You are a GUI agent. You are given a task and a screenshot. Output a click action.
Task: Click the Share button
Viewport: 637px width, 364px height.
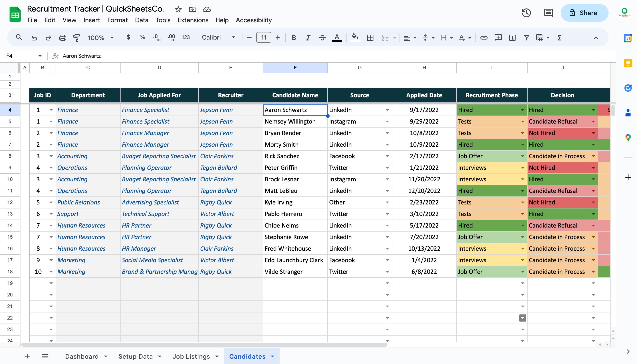pos(585,13)
